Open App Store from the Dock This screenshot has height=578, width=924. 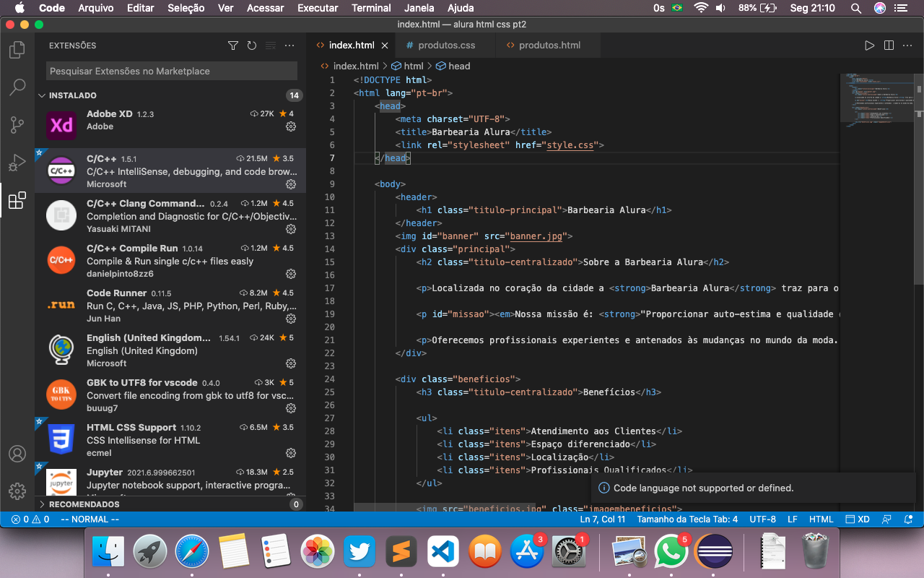527,553
